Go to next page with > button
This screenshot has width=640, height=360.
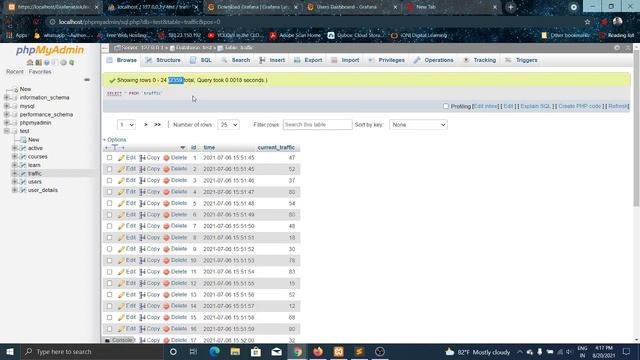(146, 124)
